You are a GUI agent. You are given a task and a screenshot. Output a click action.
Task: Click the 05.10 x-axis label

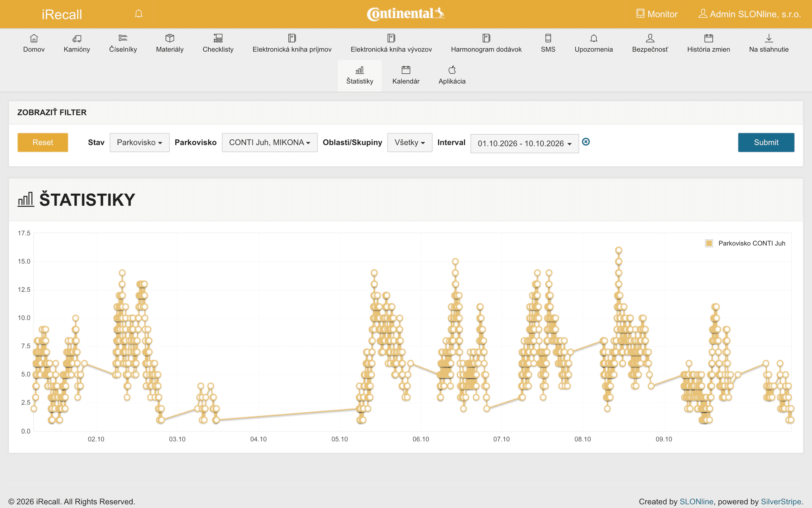pos(340,439)
